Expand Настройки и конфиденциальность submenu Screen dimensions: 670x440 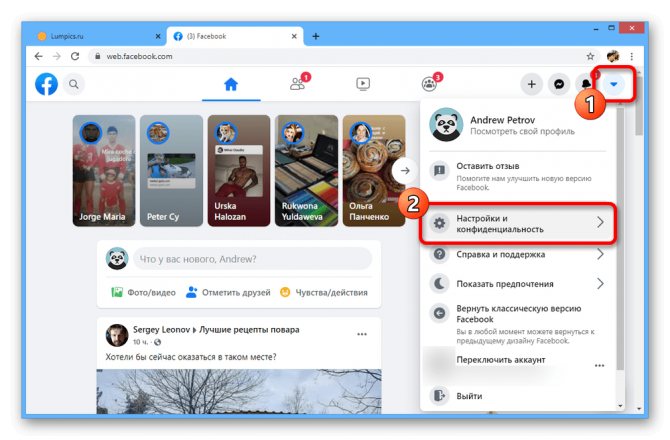tap(517, 223)
